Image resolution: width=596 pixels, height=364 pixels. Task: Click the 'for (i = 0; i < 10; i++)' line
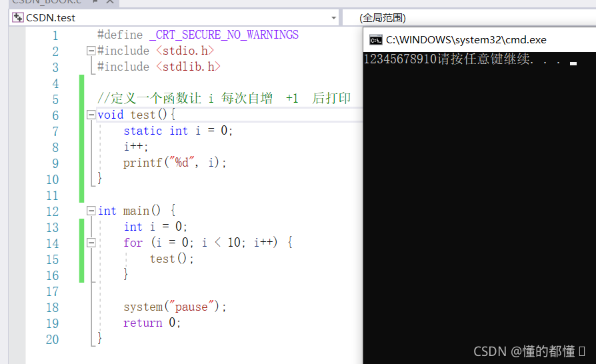pyautogui.click(x=207, y=243)
